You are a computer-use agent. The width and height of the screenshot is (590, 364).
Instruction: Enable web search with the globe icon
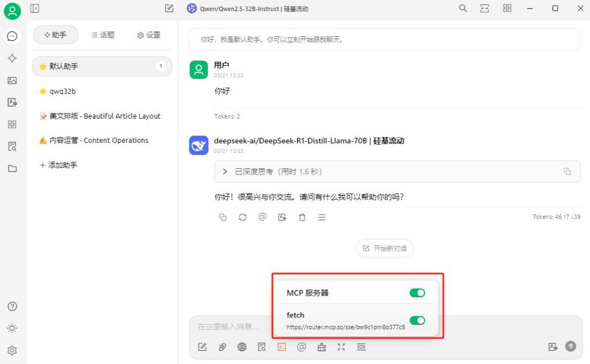[x=242, y=347]
